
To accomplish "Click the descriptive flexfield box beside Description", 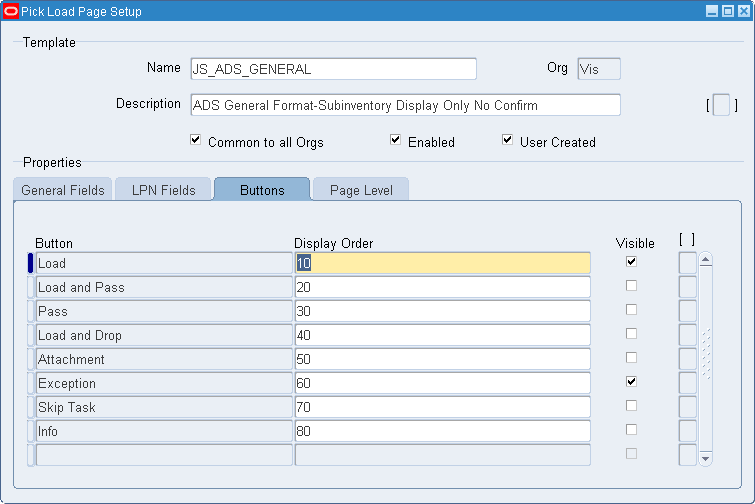I will coord(721,105).
